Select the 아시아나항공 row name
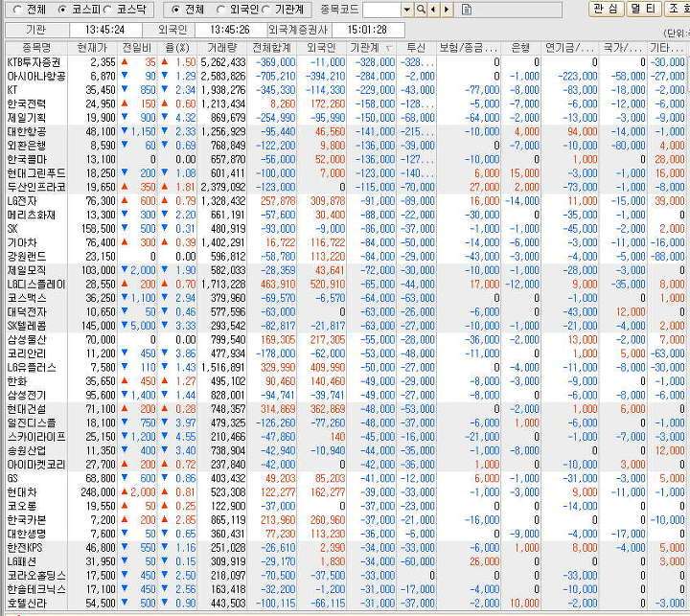Image resolution: width=690 pixels, height=616 pixels. [x=36, y=76]
